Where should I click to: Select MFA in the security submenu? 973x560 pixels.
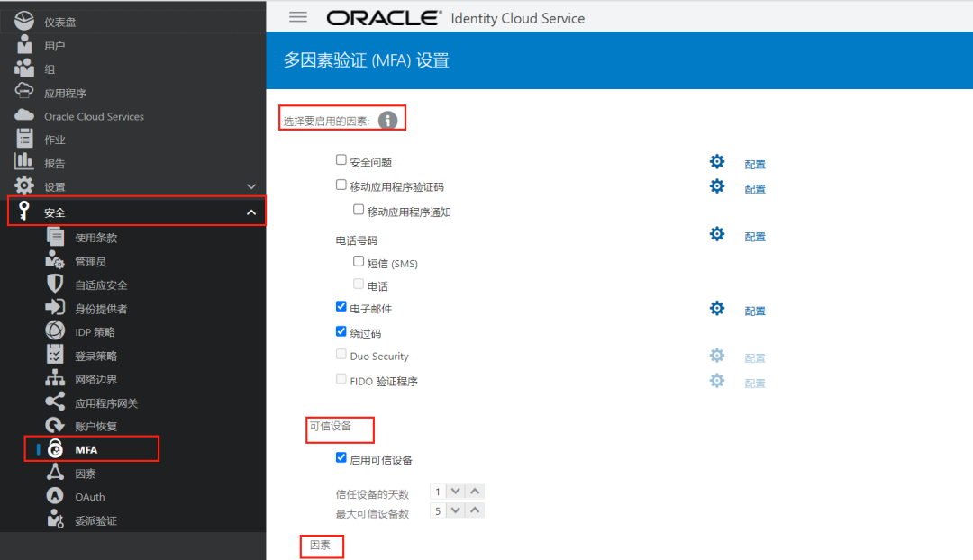[x=86, y=449]
